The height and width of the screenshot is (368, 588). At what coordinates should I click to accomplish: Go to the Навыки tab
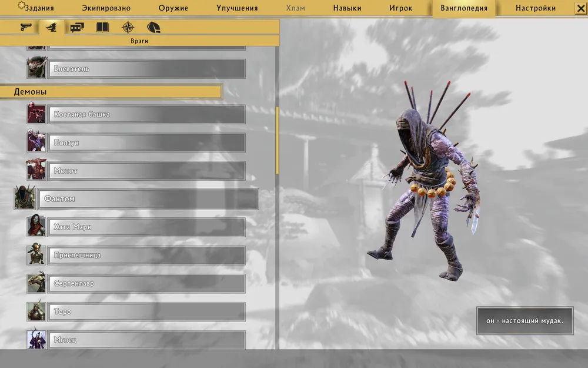[347, 8]
